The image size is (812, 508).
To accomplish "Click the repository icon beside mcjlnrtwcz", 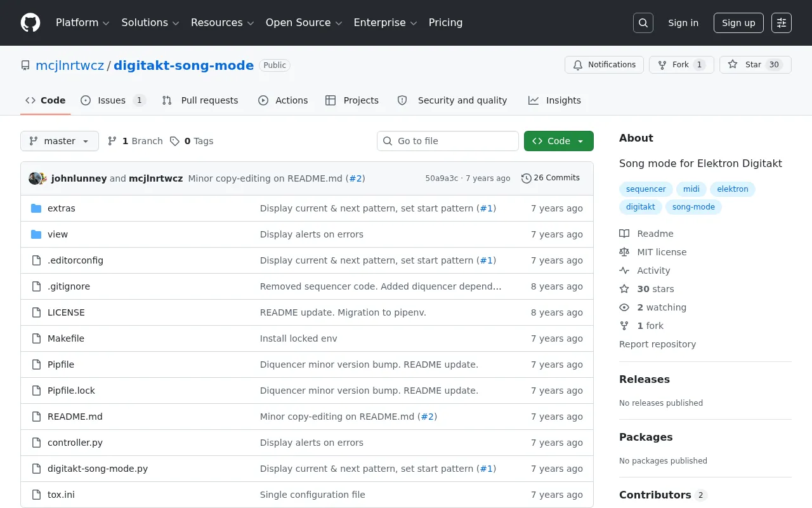I will tap(25, 65).
